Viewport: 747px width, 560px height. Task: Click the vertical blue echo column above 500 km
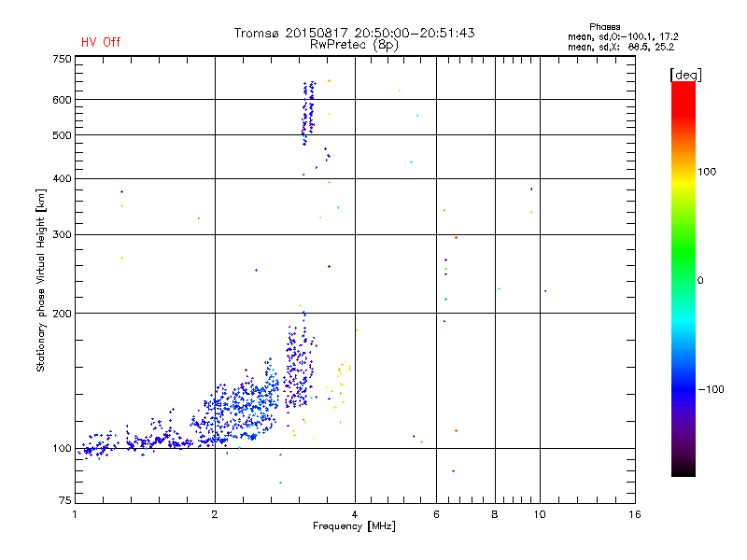tap(308, 113)
